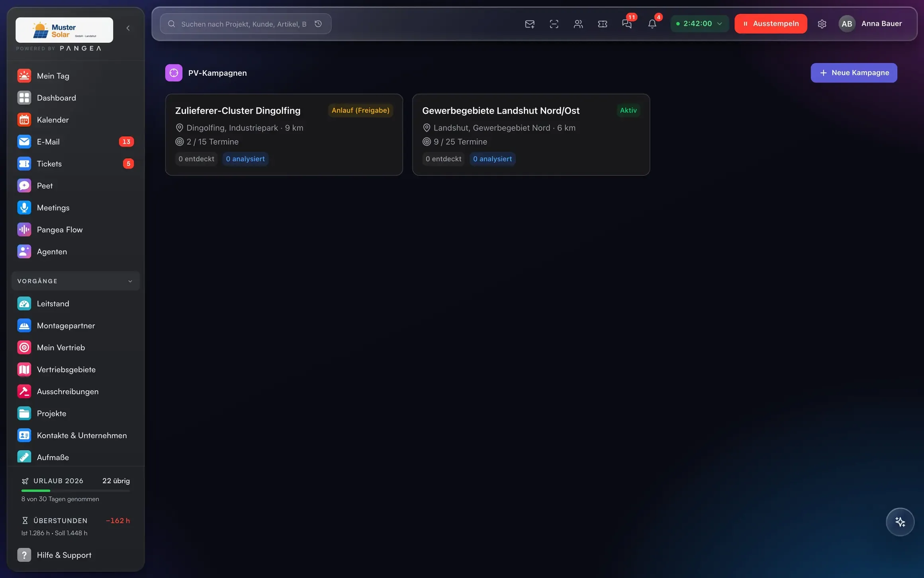Click the Neue Kampagne button
The height and width of the screenshot is (578, 924).
[854, 73]
